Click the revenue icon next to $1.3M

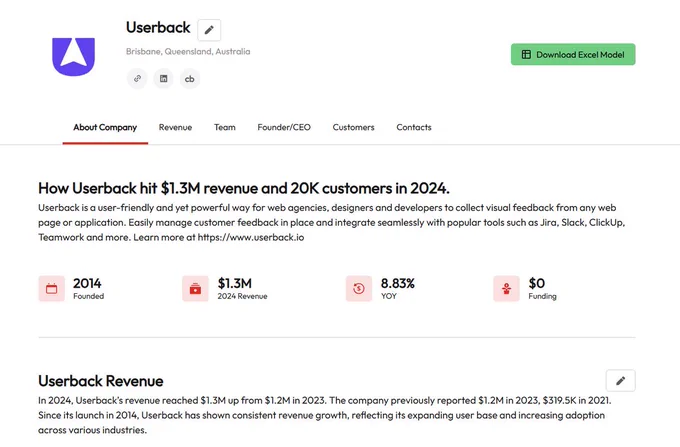[x=195, y=288]
